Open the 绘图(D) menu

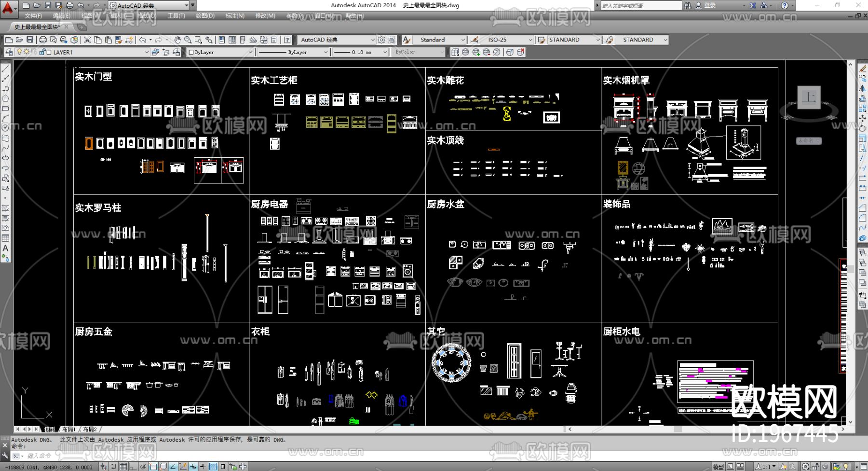click(x=205, y=16)
